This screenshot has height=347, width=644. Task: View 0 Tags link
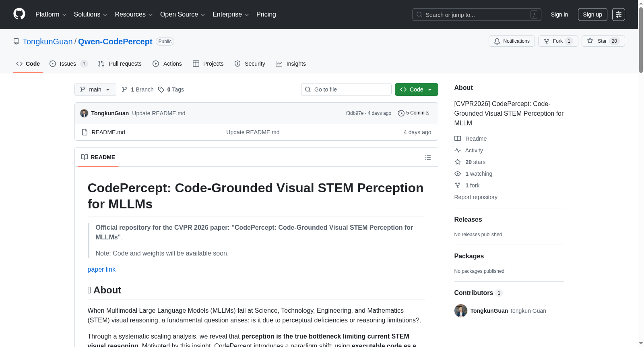point(171,89)
